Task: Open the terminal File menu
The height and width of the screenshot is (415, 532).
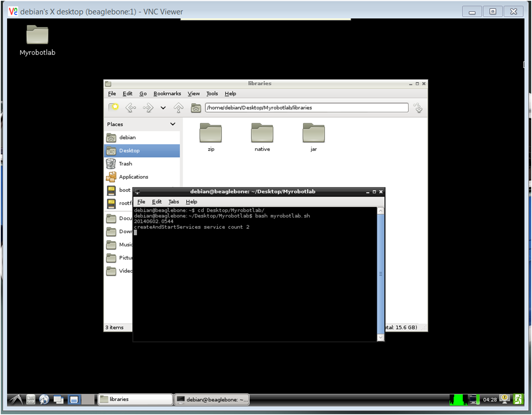Action: click(141, 202)
